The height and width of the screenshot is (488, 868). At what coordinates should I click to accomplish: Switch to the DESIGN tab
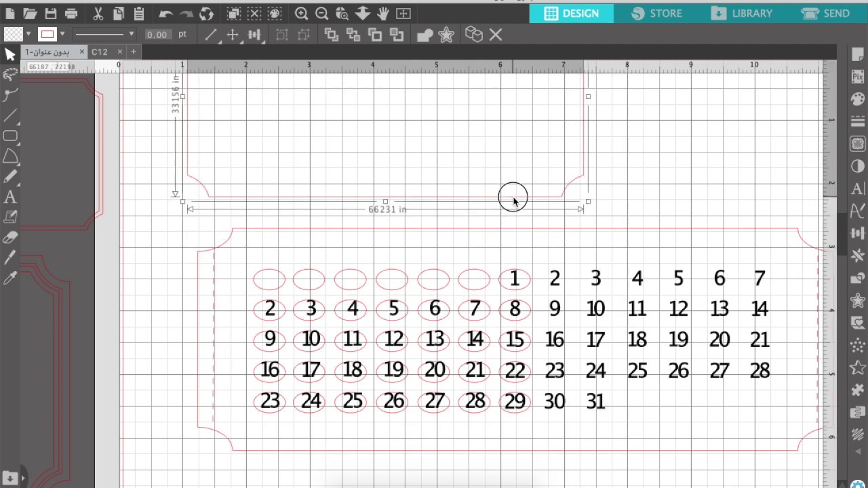572,13
